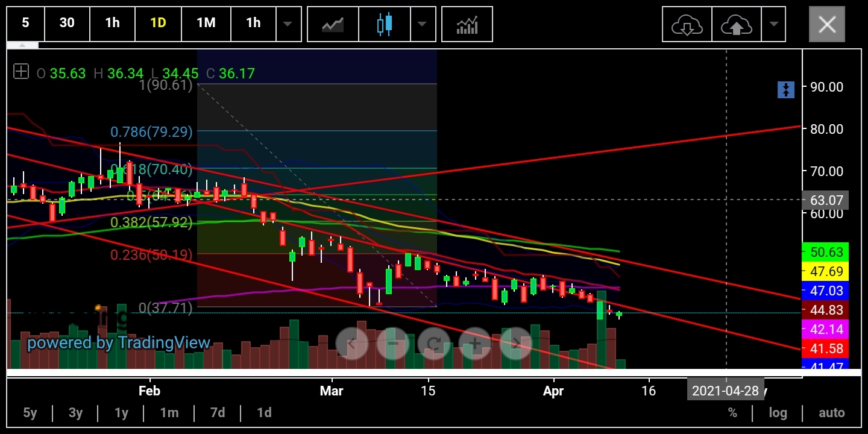
Task: Click the crosshair box icon beside OHLC values
Action: 21,72
